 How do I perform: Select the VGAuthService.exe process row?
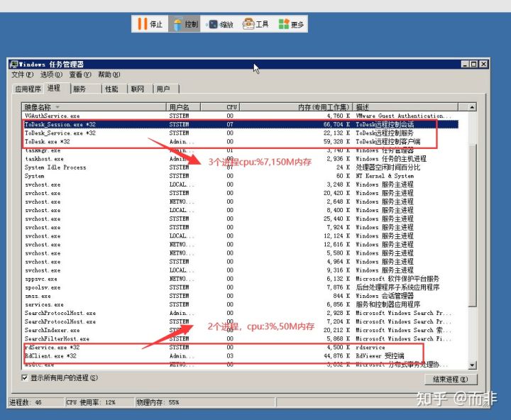(x=240, y=116)
